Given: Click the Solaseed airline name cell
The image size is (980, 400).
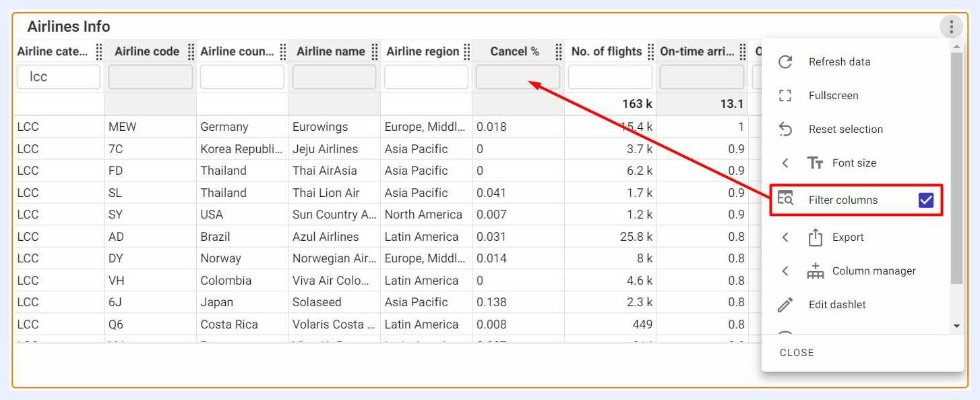Looking at the screenshot, I should (x=317, y=302).
